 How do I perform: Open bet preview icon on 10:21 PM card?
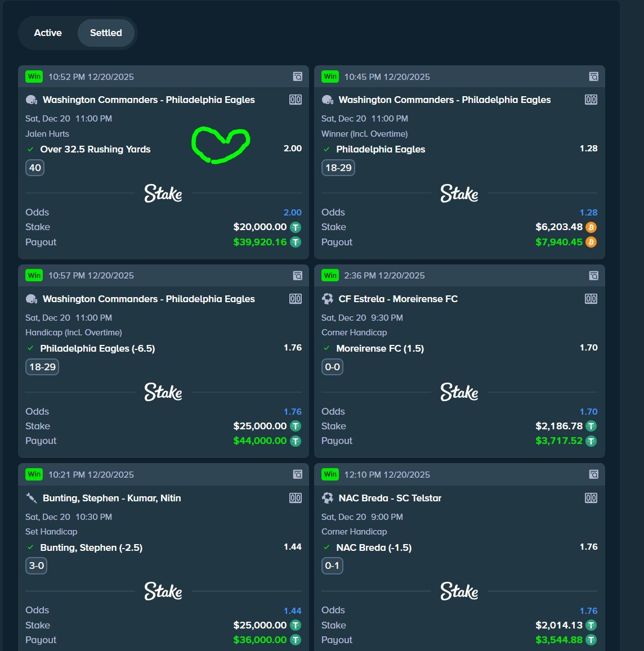tap(297, 474)
